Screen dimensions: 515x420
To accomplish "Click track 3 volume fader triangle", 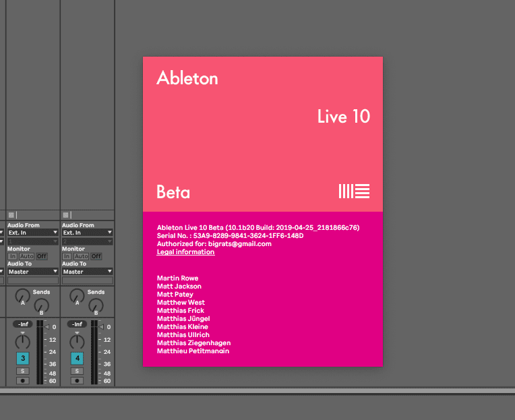I will 47,327.
